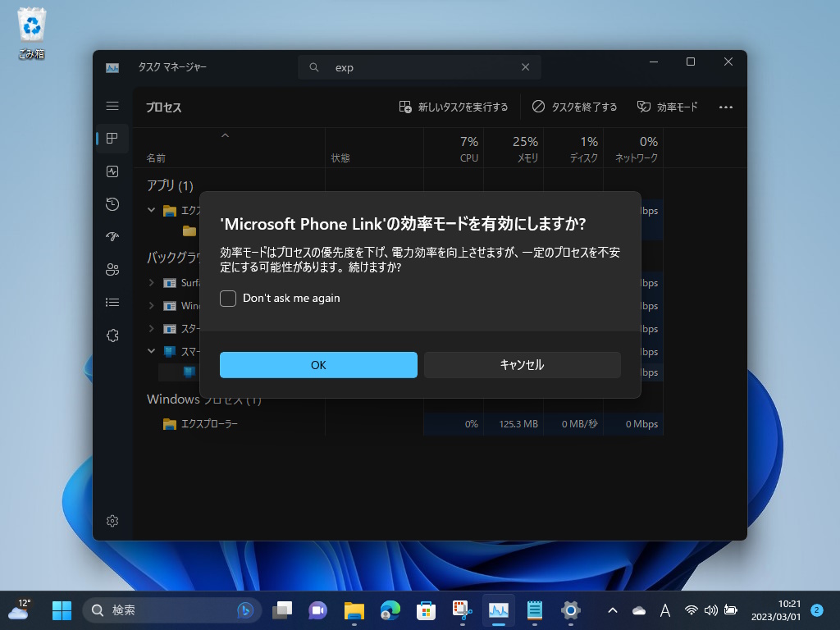Open the Start menu
This screenshot has height=630, width=840.
pos(62,610)
